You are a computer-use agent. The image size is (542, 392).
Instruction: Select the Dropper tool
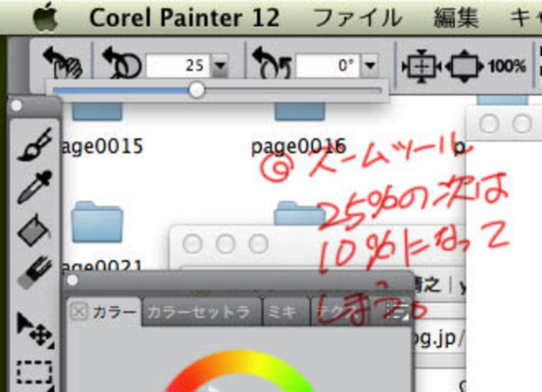pyautogui.click(x=35, y=186)
